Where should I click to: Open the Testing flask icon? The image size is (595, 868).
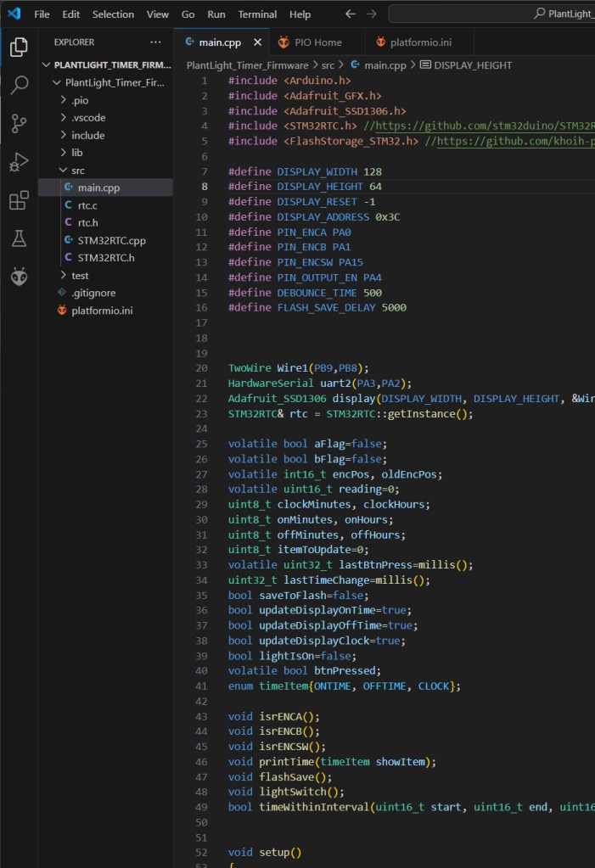tap(19, 238)
